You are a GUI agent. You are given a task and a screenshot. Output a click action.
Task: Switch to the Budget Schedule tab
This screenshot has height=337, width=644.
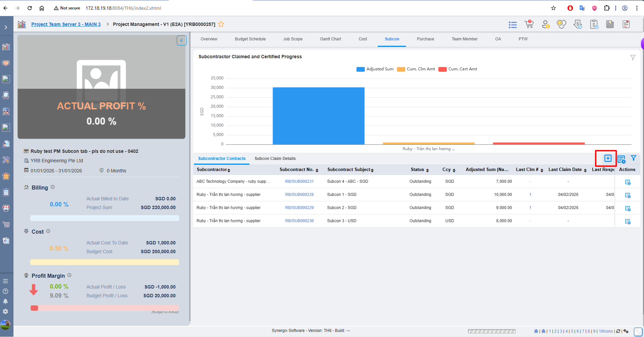250,39
